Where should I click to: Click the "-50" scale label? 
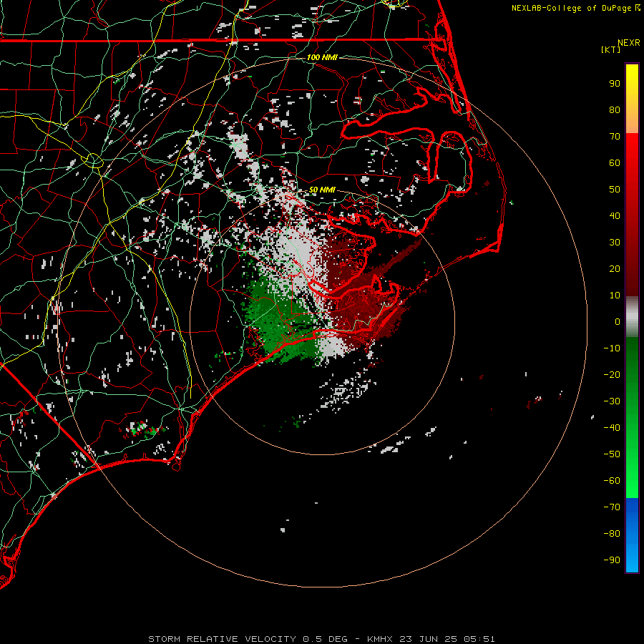pos(612,454)
